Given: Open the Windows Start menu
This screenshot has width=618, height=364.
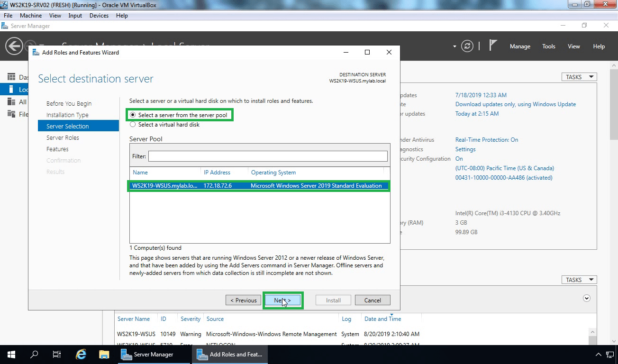Looking at the screenshot, I should click(x=11, y=355).
